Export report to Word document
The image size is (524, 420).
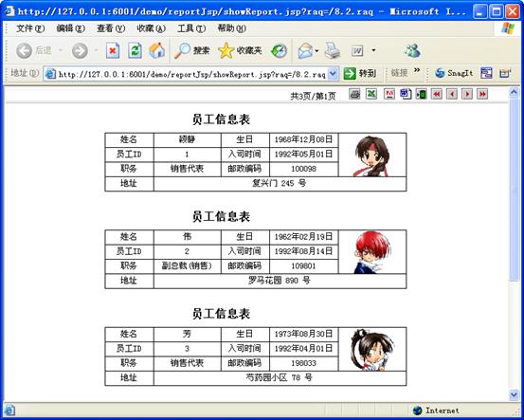[x=406, y=94]
